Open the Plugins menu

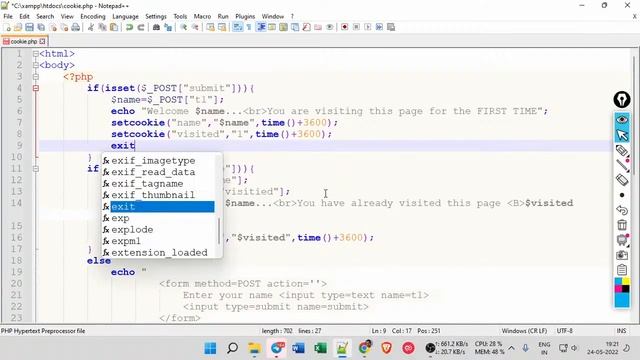(245, 16)
